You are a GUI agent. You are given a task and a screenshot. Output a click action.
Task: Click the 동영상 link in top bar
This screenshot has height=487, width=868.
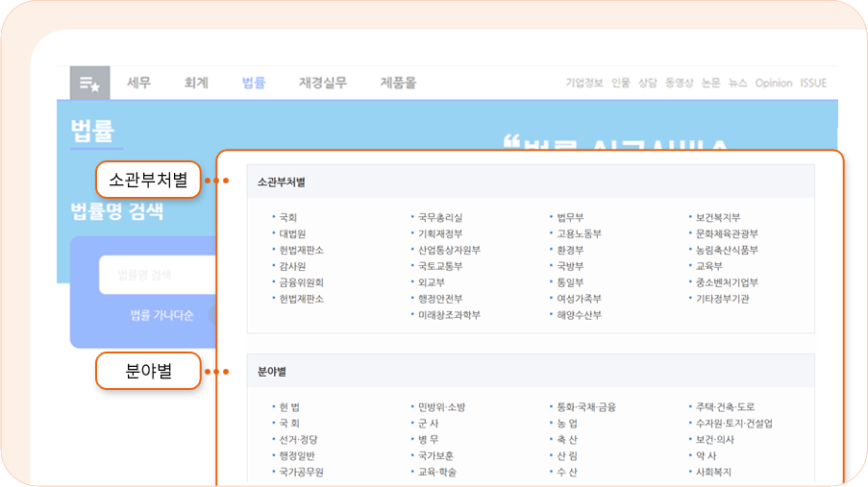coord(679,84)
